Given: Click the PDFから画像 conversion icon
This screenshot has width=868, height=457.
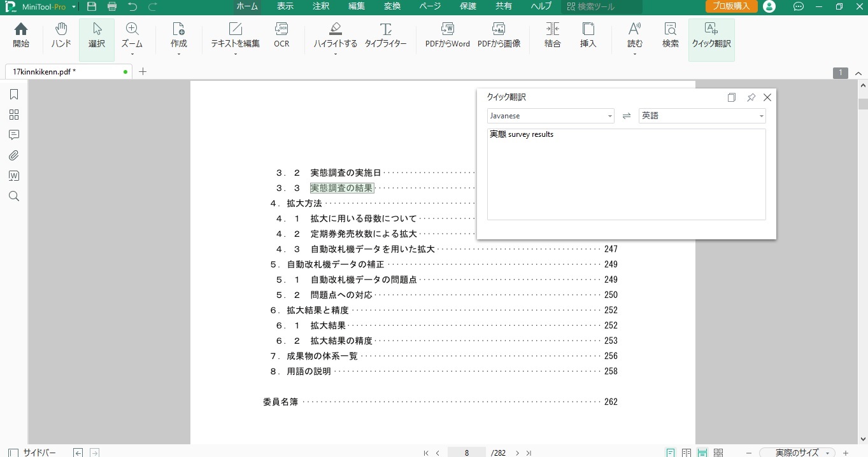Looking at the screenshot, I should tap(499, 35).
